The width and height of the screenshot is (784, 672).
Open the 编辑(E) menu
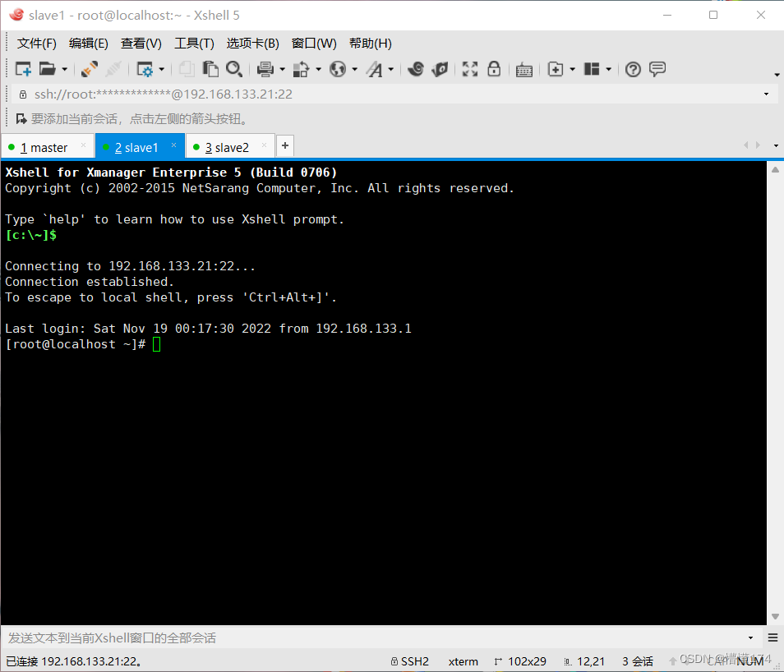pos(89,44)
